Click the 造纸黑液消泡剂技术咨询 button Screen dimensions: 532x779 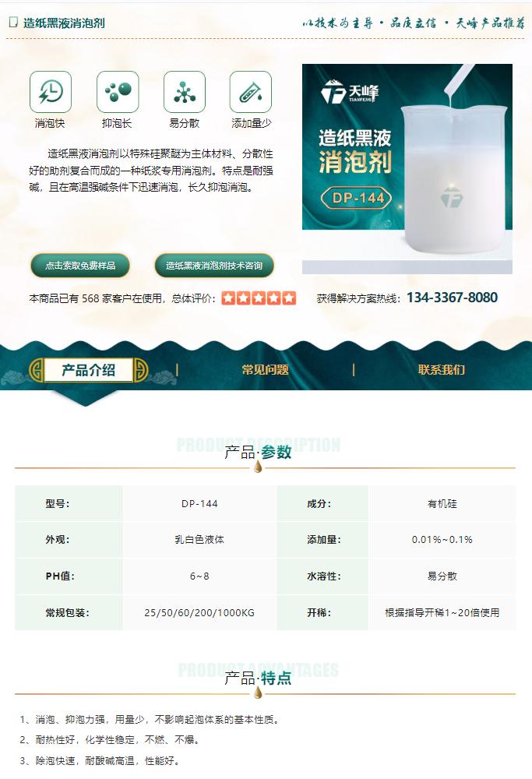[214, 266]
